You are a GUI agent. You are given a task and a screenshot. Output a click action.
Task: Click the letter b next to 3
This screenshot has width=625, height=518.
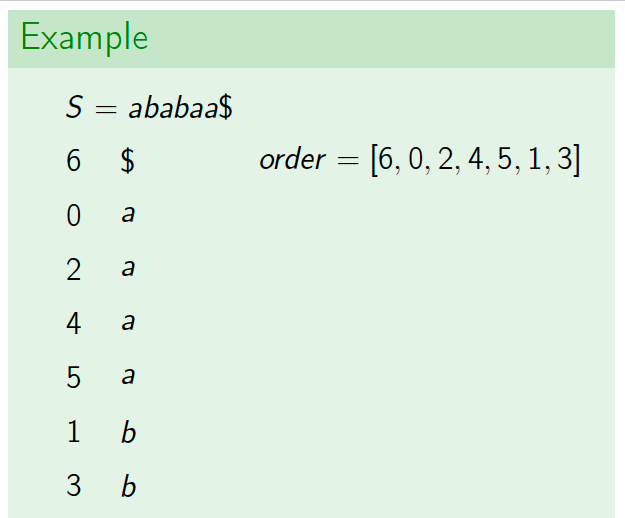(x=128, y=486)
